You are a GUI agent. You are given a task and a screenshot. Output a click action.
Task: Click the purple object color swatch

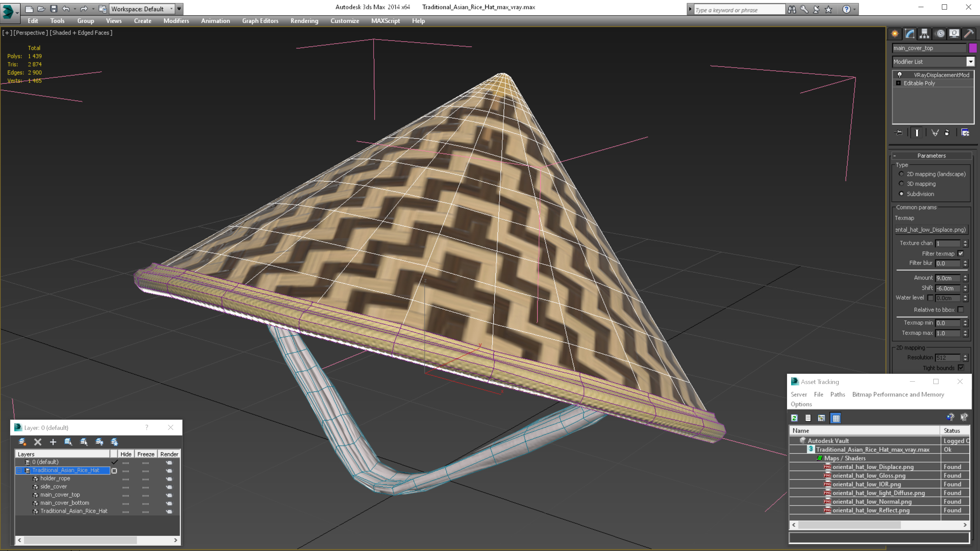[x=973, y=48]
